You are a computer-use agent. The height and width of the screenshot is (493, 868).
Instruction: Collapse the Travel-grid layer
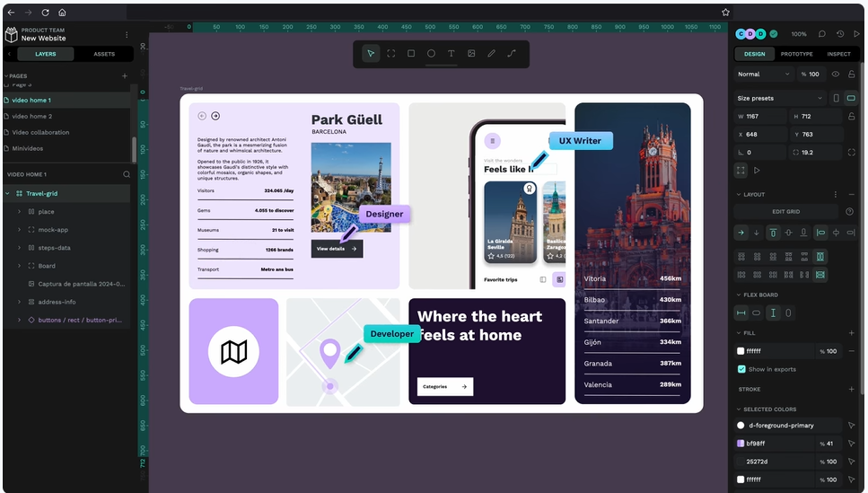[x=8, y=193]
